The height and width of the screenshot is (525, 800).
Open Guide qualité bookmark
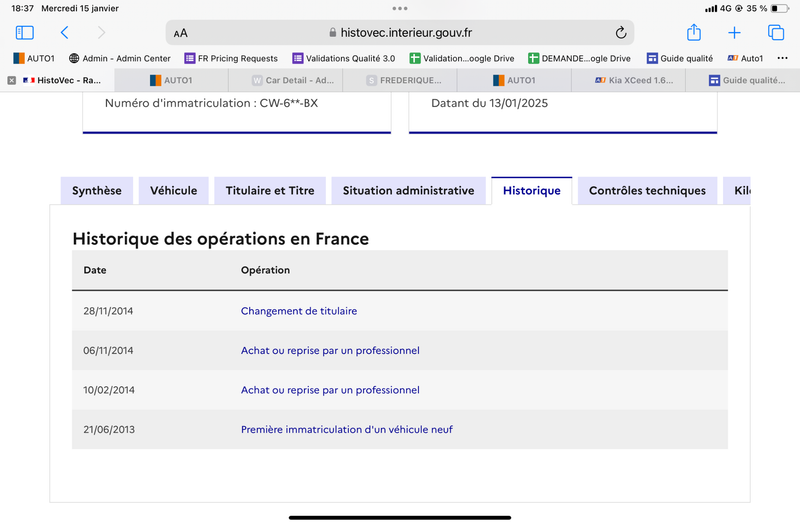pyautogui.click(x=680, y=58)
